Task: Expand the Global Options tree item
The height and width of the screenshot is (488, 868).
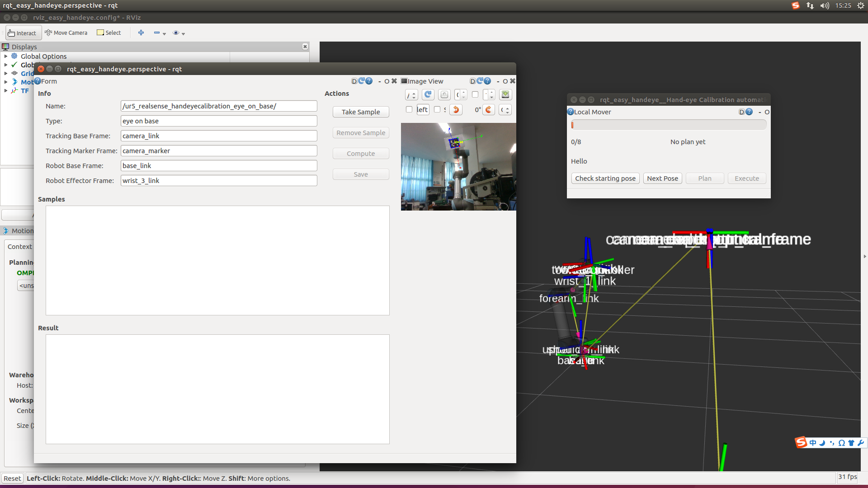Action: coord(6,56)
